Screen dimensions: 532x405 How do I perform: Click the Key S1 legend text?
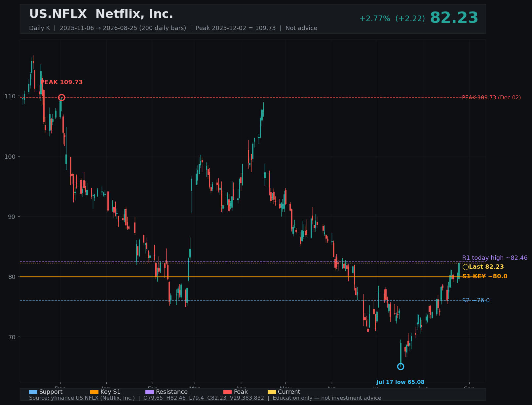tap(110, 392)
